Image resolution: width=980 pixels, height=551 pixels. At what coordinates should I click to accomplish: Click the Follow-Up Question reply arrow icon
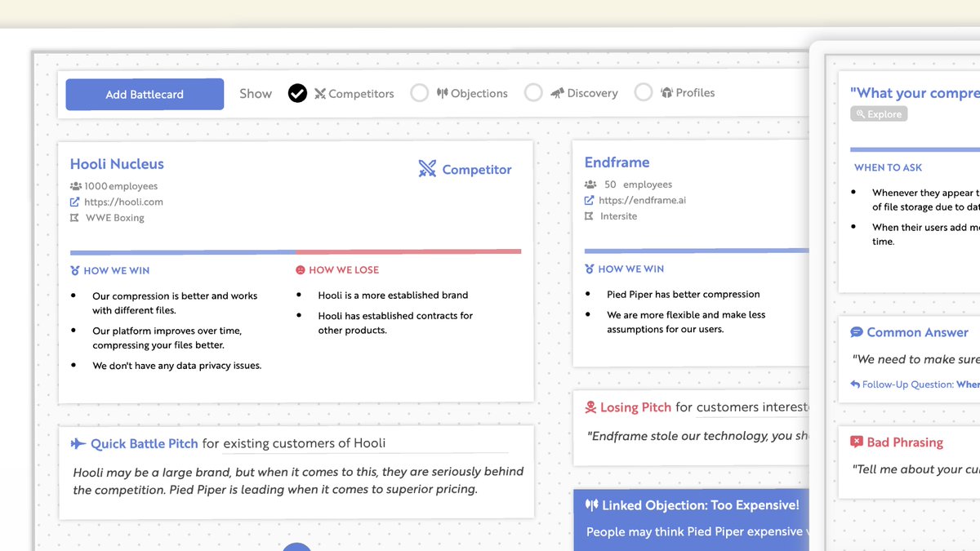pyautogui.click(x=855, y=384)
